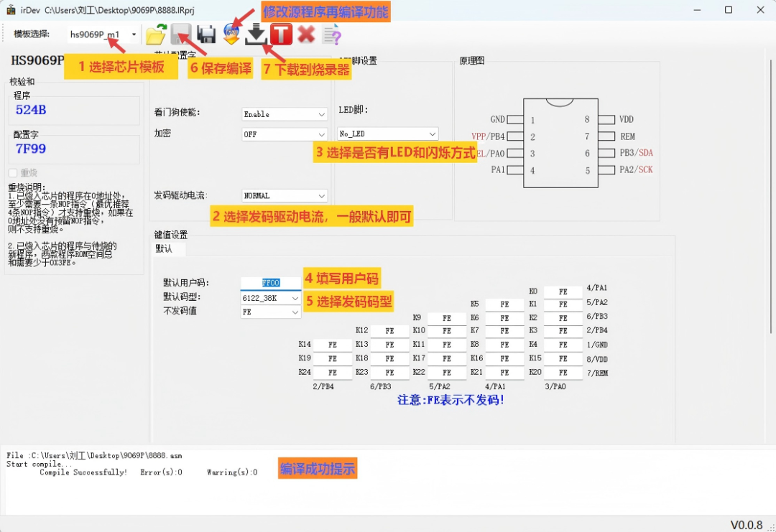Maximize the irDev window
Screen dimensions: 776x532
(729, 10)
